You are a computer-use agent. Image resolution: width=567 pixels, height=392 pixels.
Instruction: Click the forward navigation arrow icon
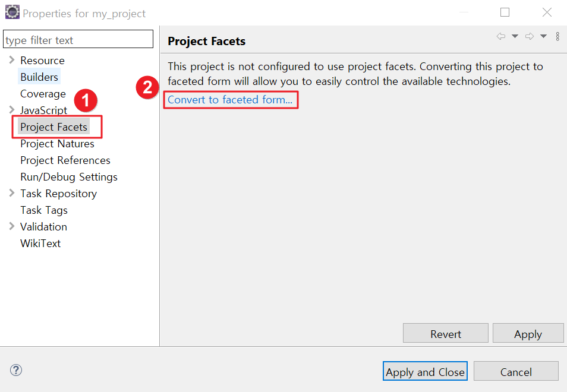click(x=529, y=36)
